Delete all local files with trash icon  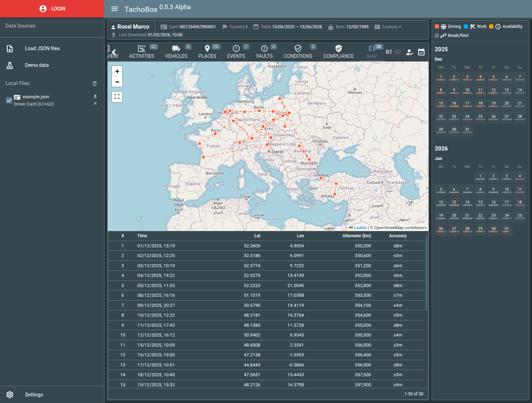coord(95,84)
